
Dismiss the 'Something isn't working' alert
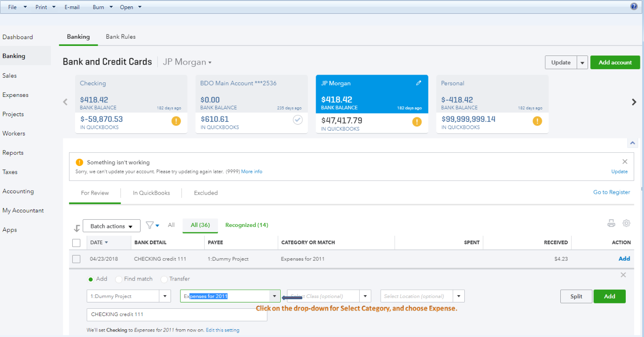(625, 161)
